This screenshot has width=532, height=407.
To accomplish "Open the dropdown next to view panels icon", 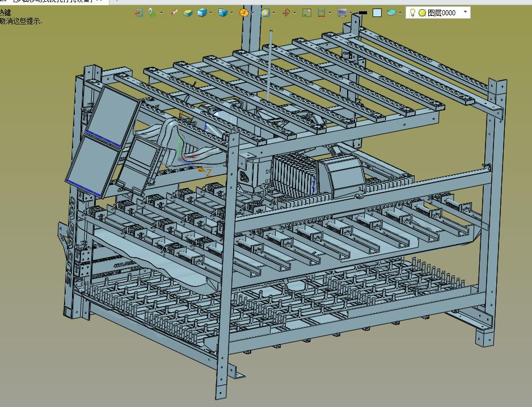I will click(232, 13).
